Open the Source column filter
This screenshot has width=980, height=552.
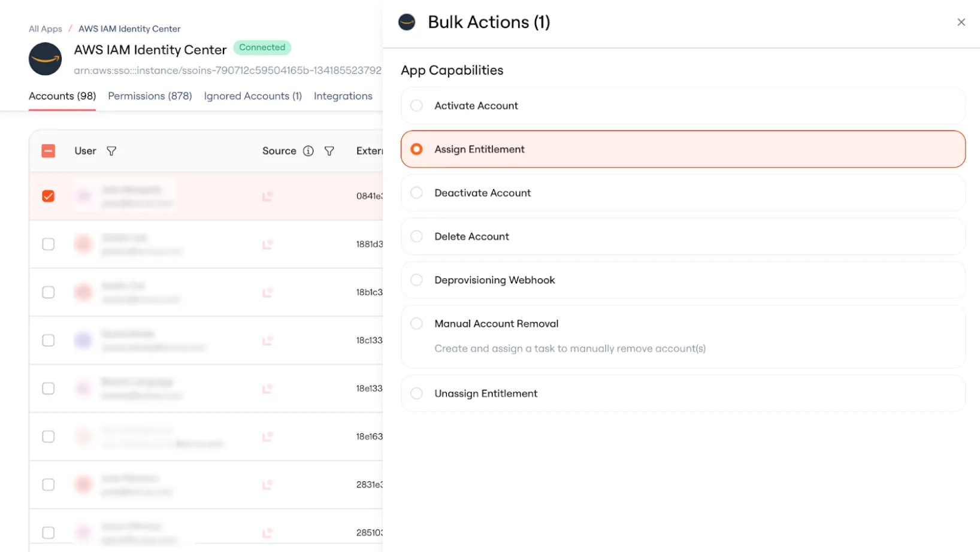(x=329, y=151)
